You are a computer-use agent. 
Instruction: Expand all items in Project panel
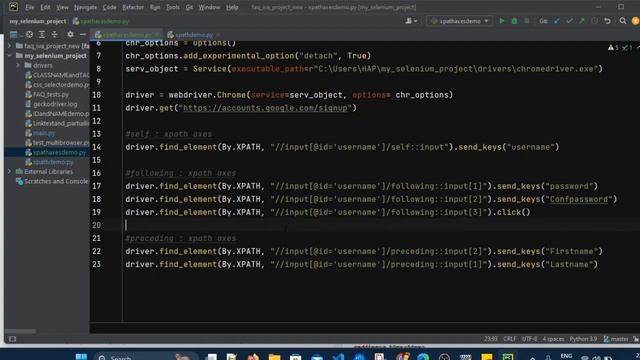(x=42, y=34)
